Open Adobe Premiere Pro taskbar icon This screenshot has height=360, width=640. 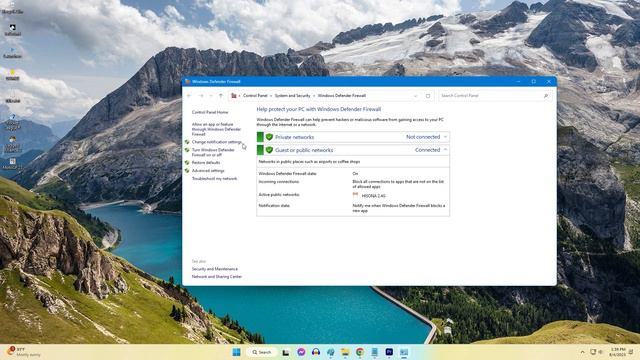pos(389,352)
